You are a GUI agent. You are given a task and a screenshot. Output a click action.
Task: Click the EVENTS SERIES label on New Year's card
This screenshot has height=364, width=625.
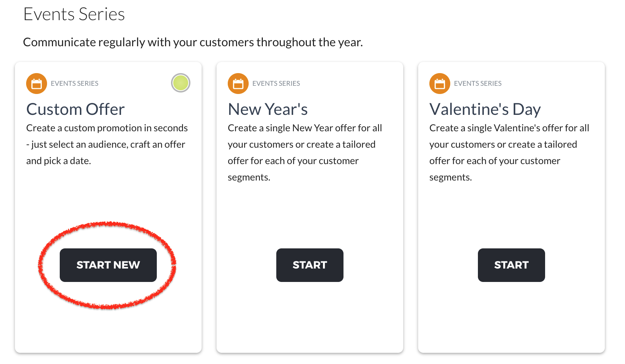pyautogui.click(x=276, y=84)
